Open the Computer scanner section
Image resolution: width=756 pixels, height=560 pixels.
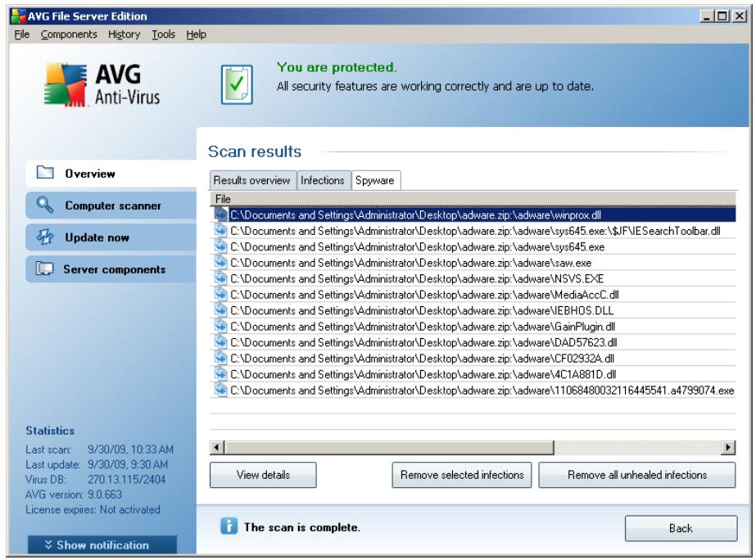111,205
